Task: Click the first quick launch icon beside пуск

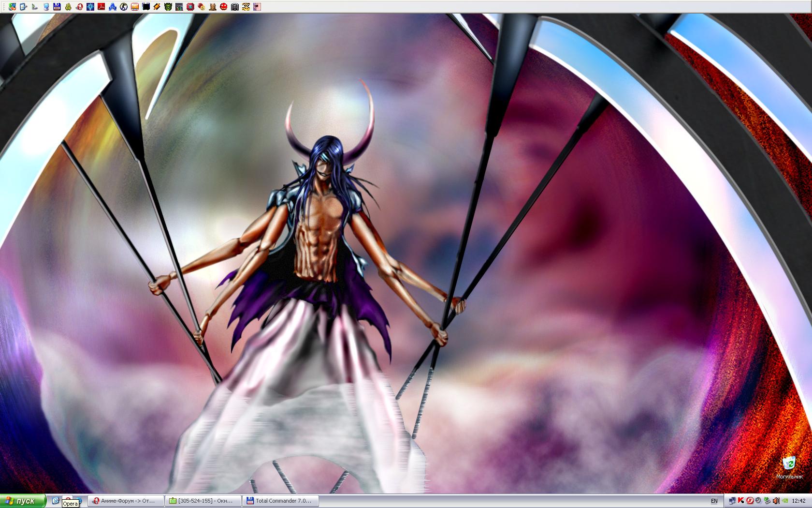Action: (x=56, y=501)
